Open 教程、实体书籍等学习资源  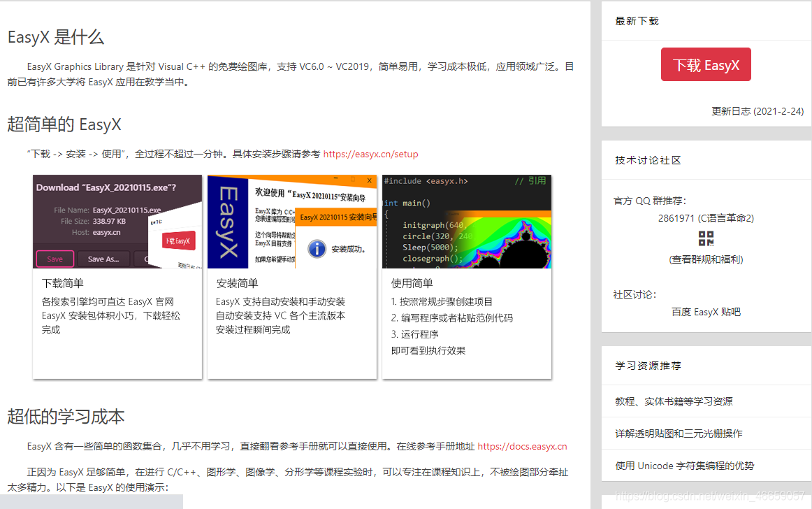tap(674, 401)
